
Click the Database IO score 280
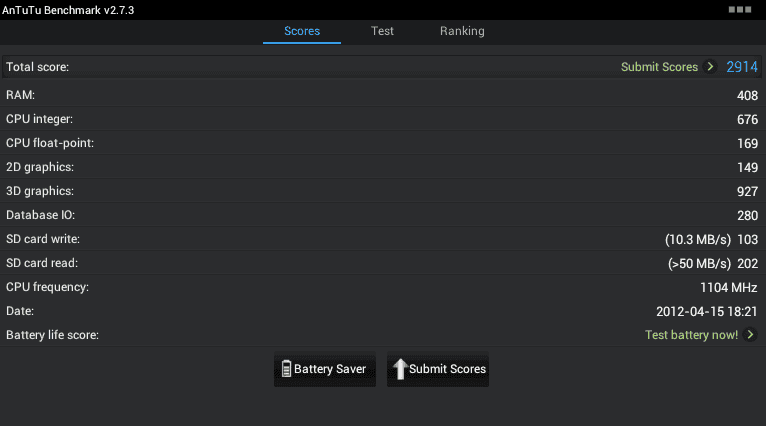(747, 215)
